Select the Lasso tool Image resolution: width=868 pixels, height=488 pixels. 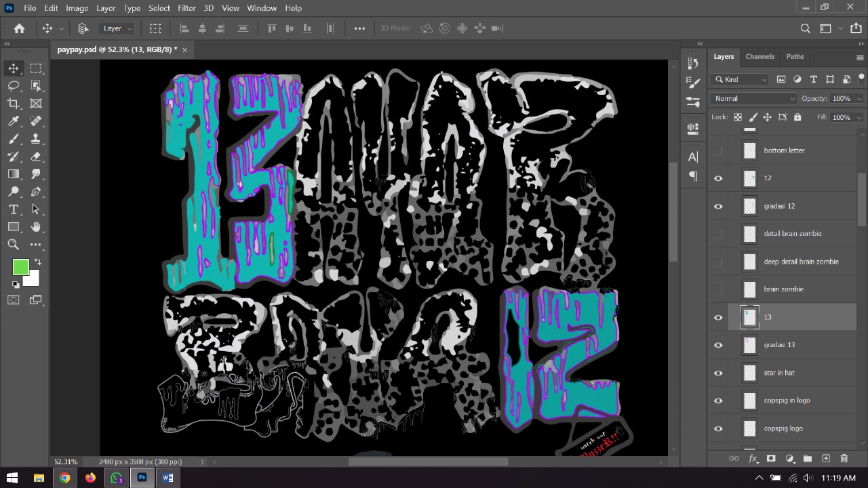click(14, 86)
